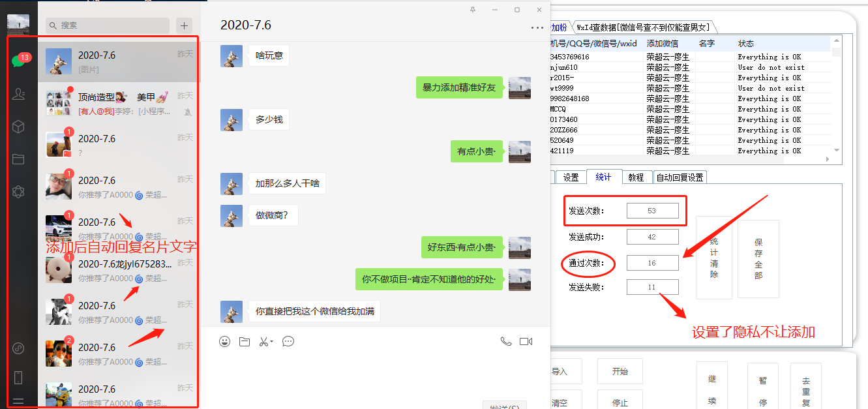Switch to the 统计 tab

[604, 177]
